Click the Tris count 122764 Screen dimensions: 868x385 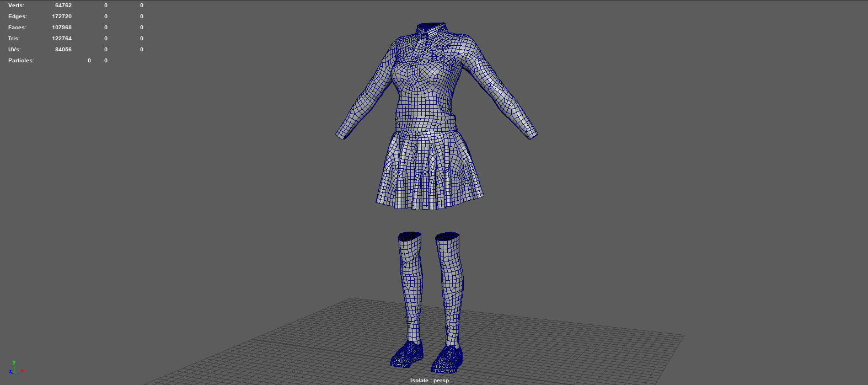click(62, 39)
